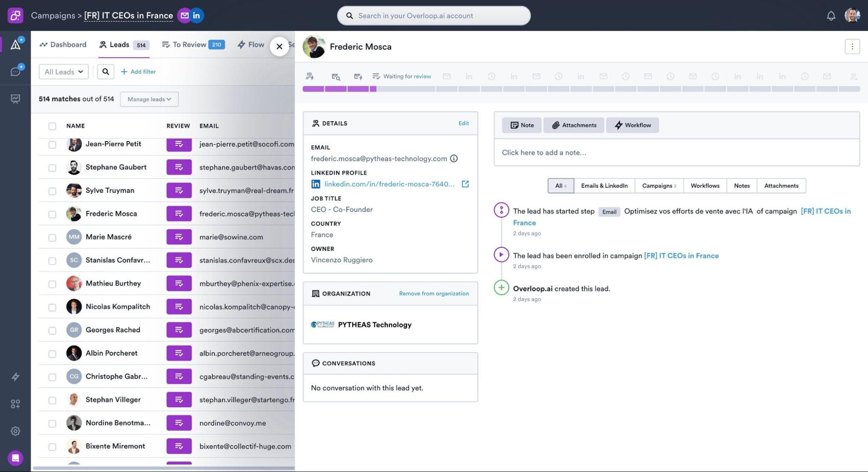Open the Manage leads dropdown
Viewport: 868px width, 472px height.
149,99
